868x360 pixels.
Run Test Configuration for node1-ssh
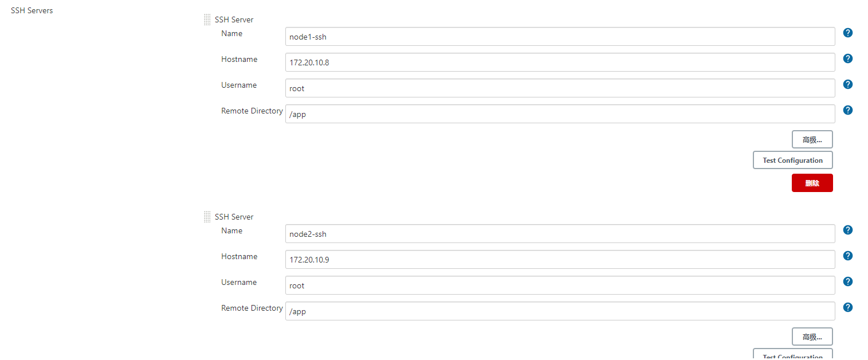pos(792,160)
